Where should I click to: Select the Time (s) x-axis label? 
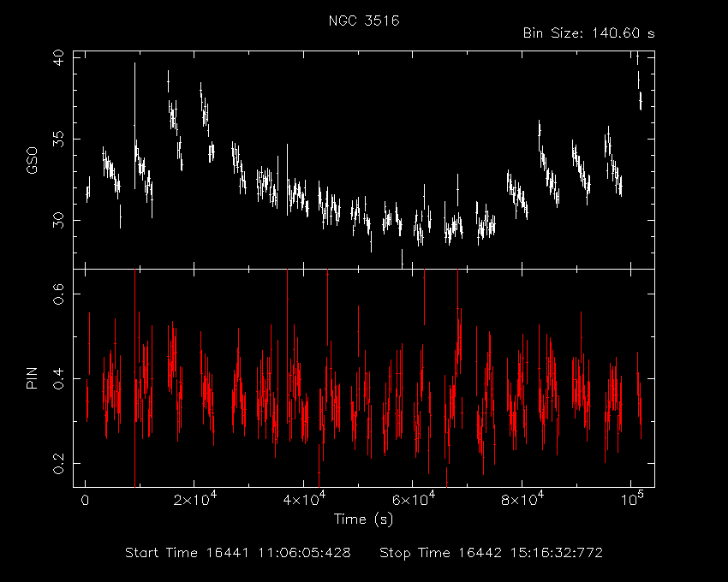coord(363,520)
